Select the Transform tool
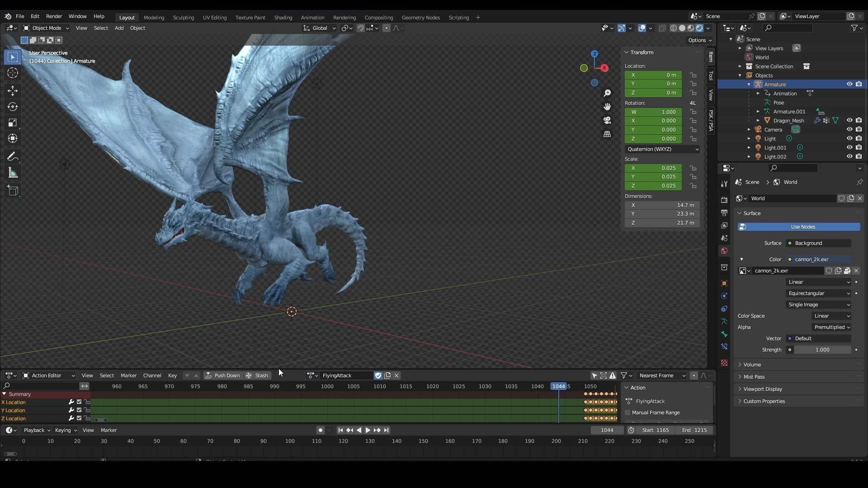The width and height of the screenshot is (868, 488). click(x=13, y=139)
